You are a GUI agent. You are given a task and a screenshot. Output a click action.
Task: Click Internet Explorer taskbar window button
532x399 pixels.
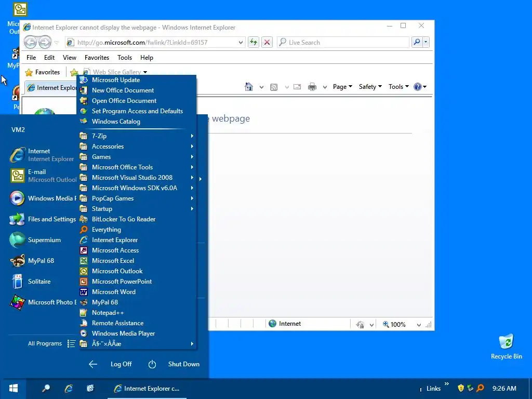[x=147, y=389]
